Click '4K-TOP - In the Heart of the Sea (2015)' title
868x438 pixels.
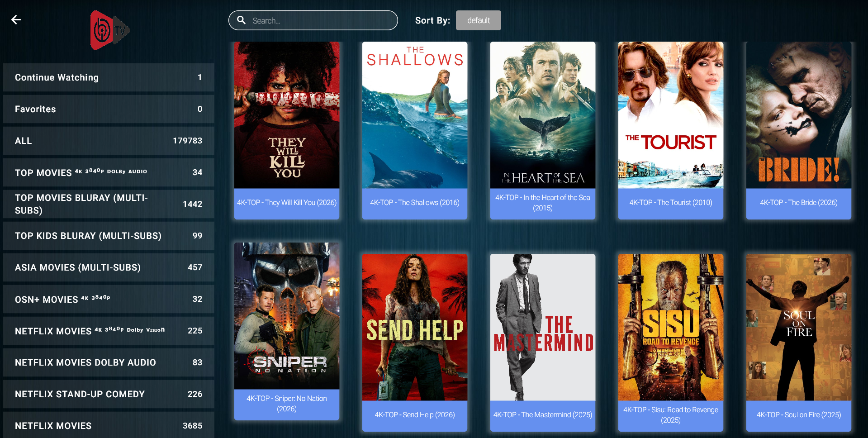[543, 203]
